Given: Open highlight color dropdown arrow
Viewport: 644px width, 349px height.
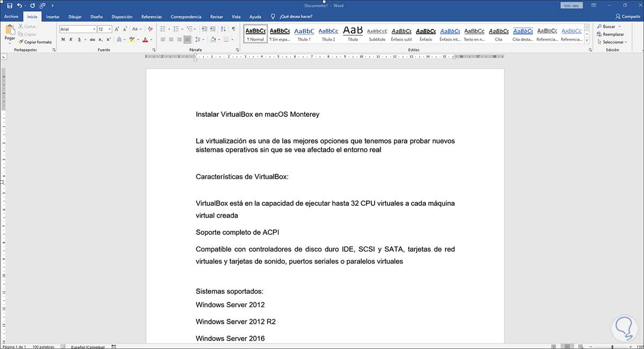Looking at the screenshot, I should point(137,40).
